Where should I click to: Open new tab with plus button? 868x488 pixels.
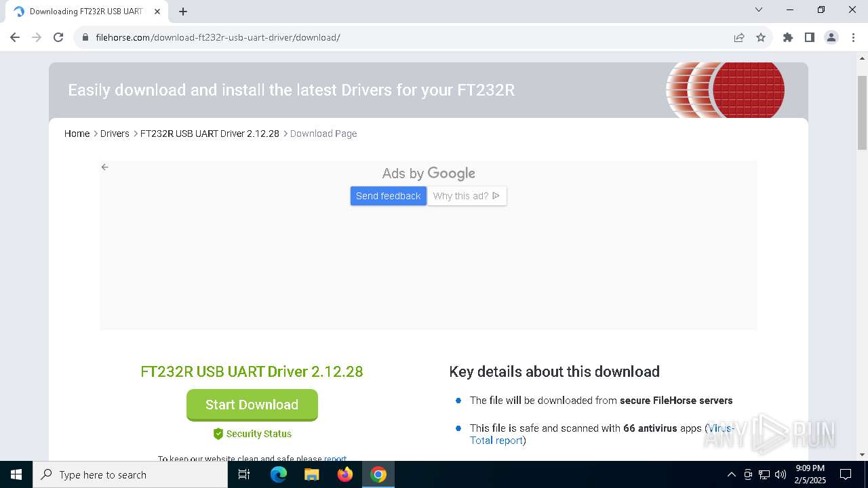[x=183, y=12]
